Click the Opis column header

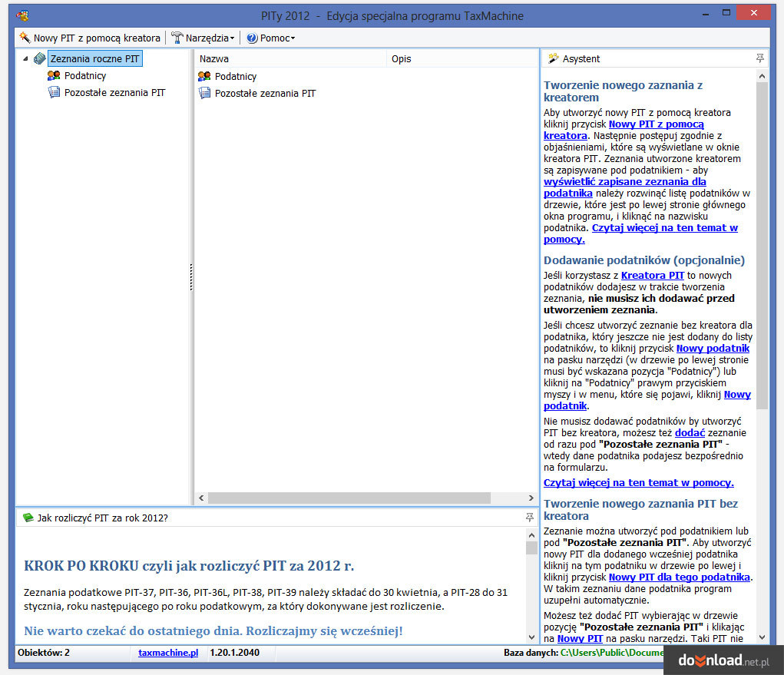[x=462, y=58]
